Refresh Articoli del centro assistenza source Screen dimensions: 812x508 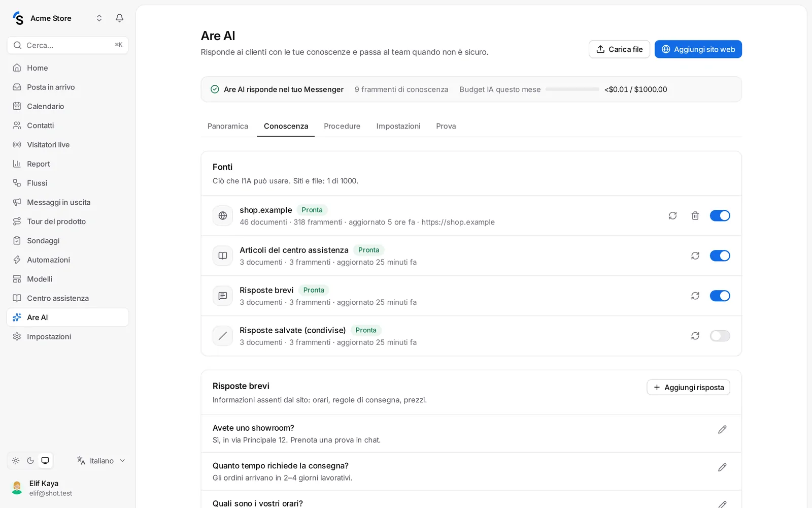(695, 256)
